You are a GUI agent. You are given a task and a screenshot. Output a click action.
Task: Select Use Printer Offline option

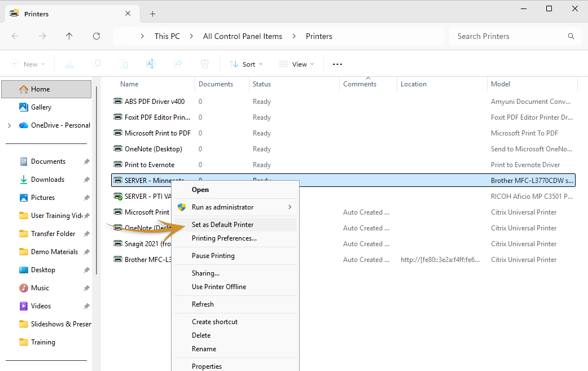pyautogui.click(x=235, y=287)
